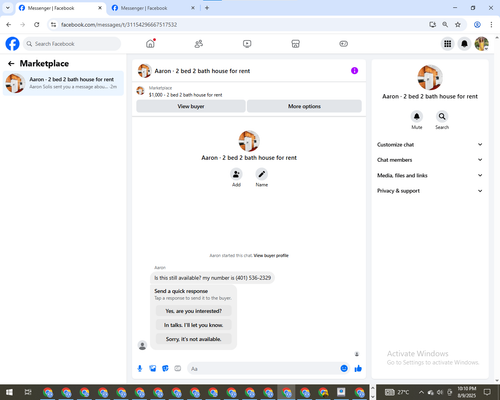Screen dimensions: 500x400
Task: Open the volume icon in system tray
Action: [x=440, y=392]
